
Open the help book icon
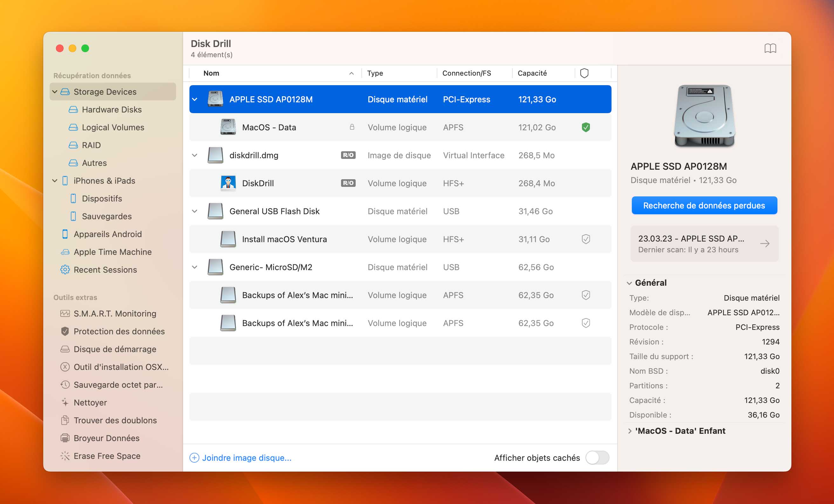pos(770,48)
